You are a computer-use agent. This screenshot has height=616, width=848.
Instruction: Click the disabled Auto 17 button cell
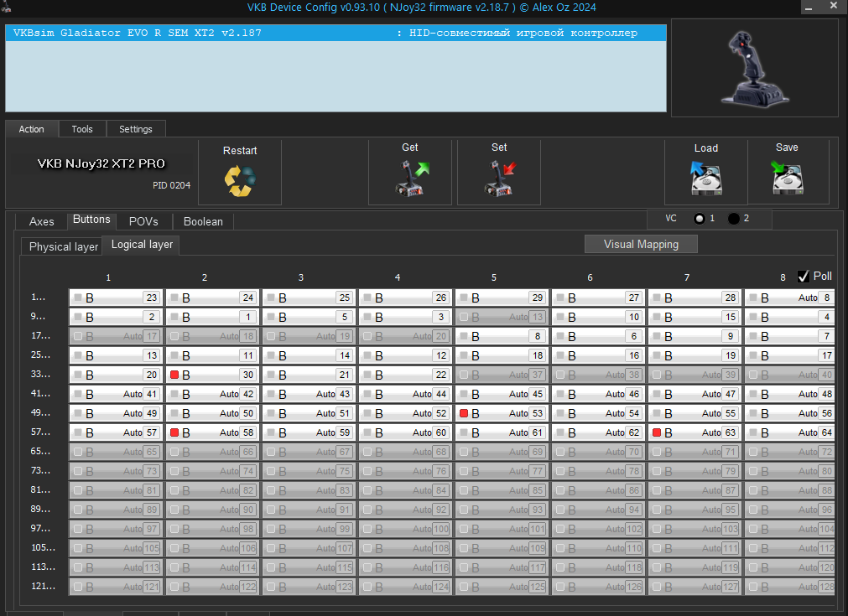coord(116,336)
